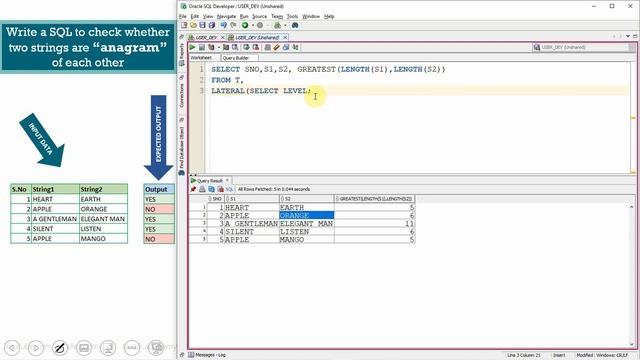
Task: Click the Undo arrow icon
Action: 223,25
